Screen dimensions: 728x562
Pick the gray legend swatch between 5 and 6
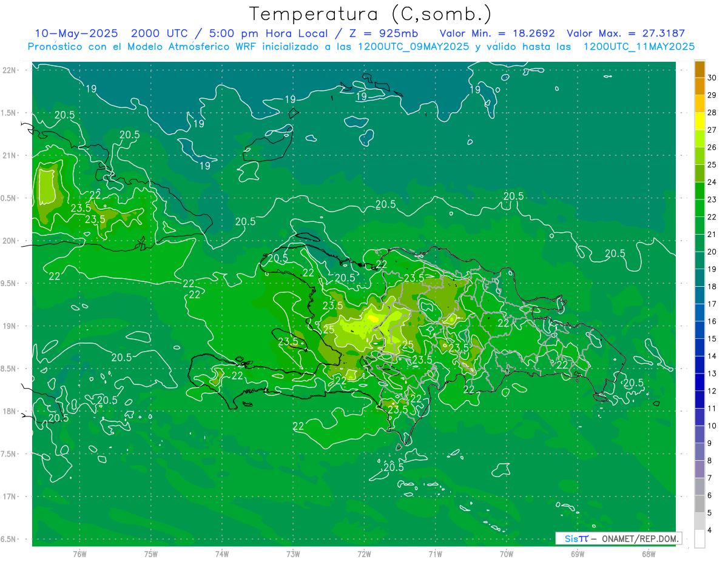coord(699,504)
